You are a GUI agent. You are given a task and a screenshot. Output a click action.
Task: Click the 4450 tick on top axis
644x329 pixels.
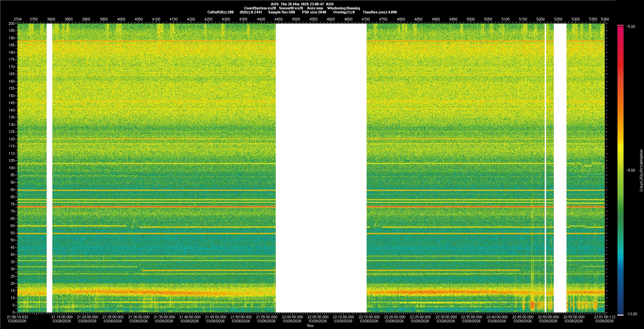278,19
